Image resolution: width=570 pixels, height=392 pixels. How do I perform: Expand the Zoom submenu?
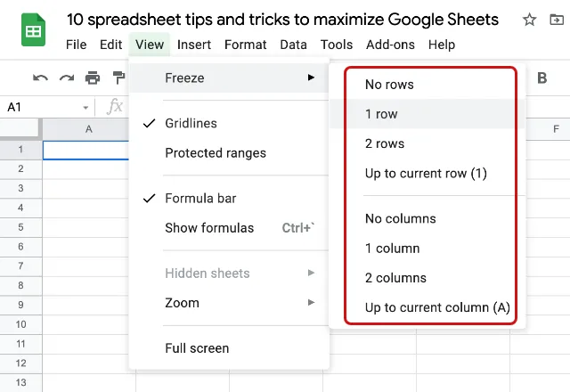click(x=229, y=303)
